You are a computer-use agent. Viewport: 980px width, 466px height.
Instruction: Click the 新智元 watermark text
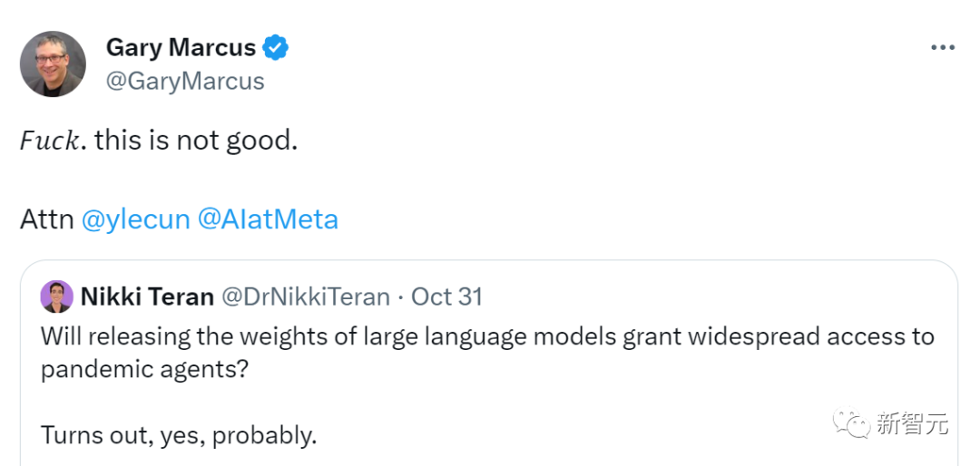coord(913,422)
